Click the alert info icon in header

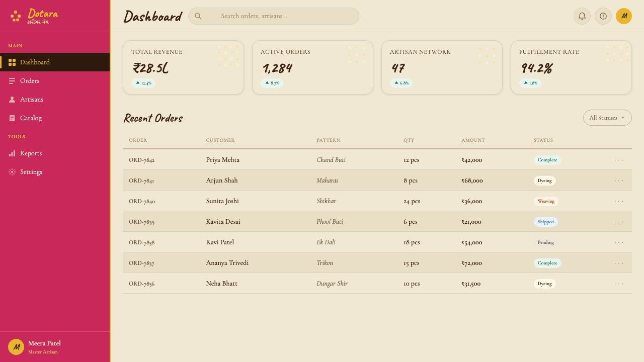pyautogui.click(x=603, y=16)
